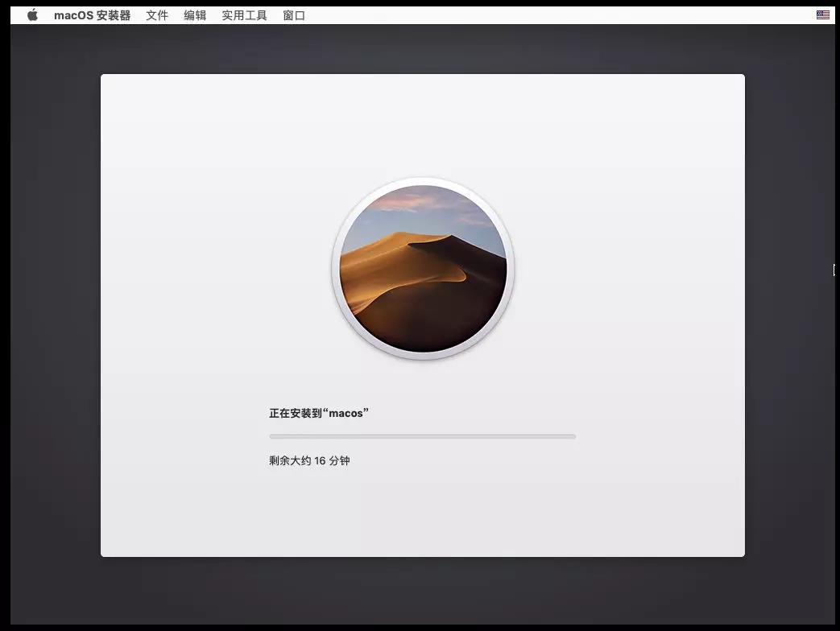Viewport: 840px width, 631px height.
Task: Open the macOS 安装器 application menu
Action: click(x=92, y=15)
